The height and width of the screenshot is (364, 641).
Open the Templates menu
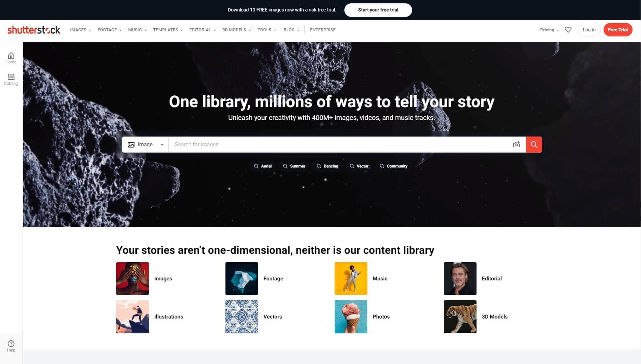pos(168,30)
